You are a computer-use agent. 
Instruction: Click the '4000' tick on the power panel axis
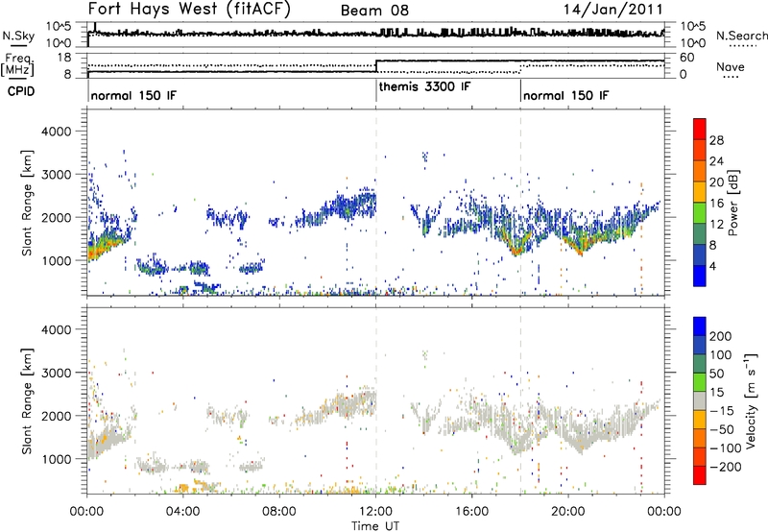[56, 132]
